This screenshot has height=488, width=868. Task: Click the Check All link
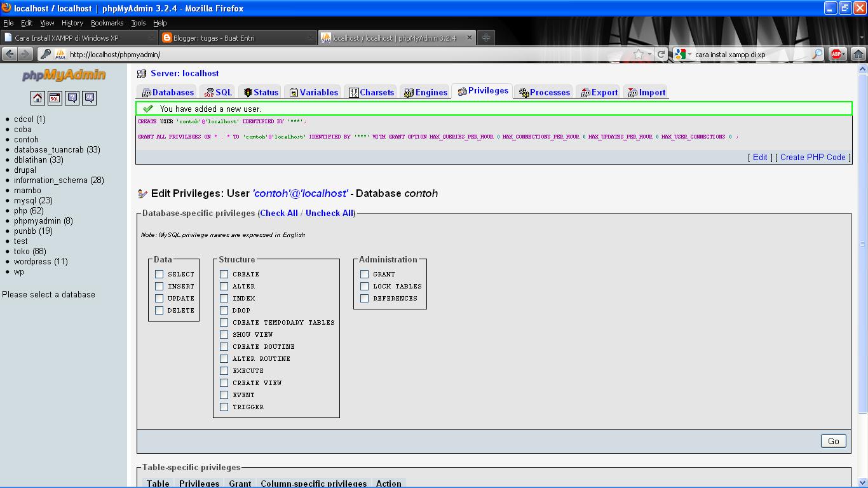click(279, 213)
